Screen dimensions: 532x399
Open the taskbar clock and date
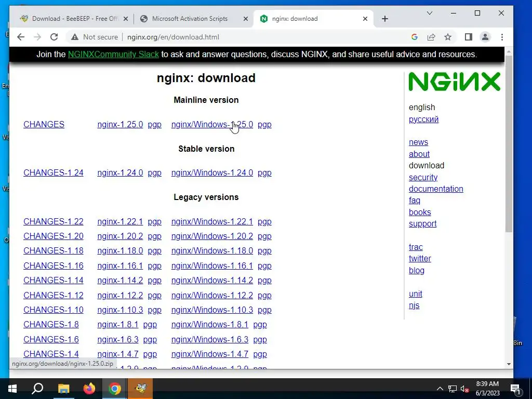[487, 389]
